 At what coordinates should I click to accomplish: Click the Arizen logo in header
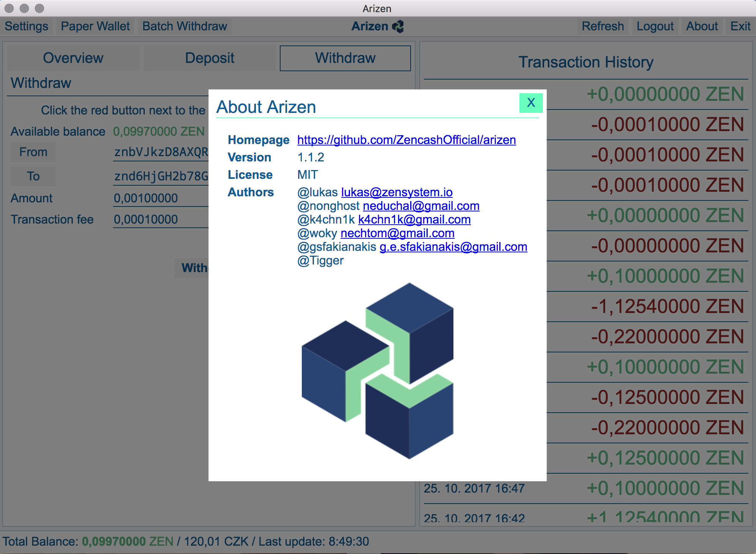click(398, 27)
